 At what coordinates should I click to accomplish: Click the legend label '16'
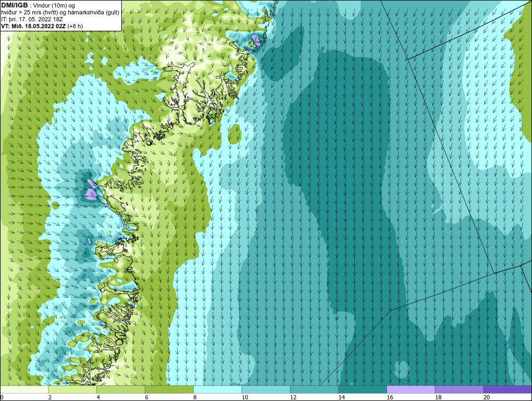tap(390, 397)
